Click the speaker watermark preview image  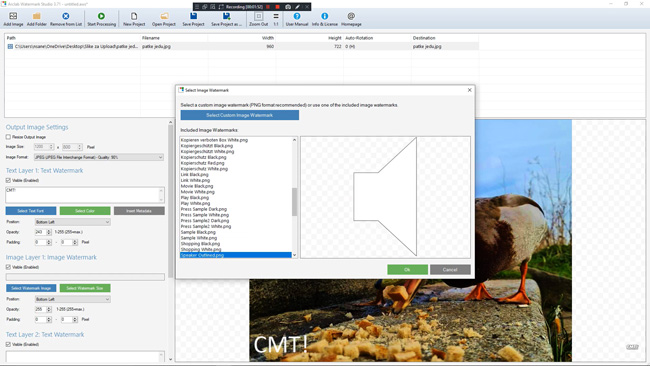(x=385, y=197)
